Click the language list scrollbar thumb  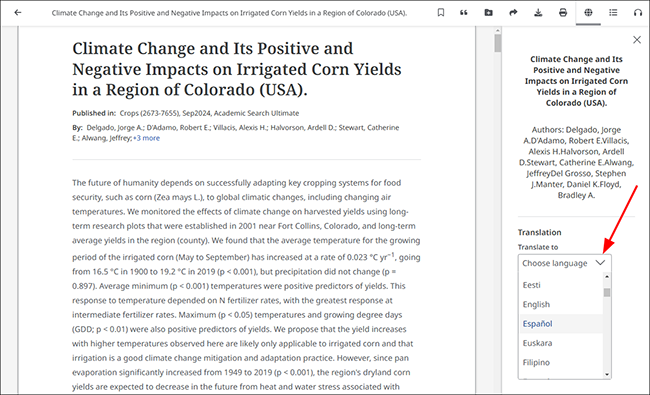pyautogui.click(x=607, y=293)
